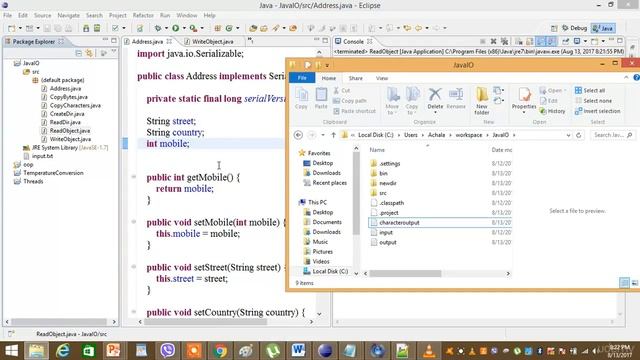Click the workspace segment in address bar

click(469, 135)
